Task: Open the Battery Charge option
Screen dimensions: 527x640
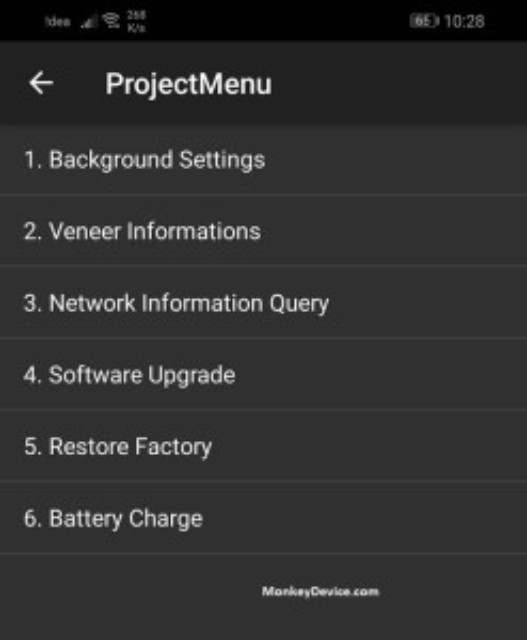Action: pos(263,518)
